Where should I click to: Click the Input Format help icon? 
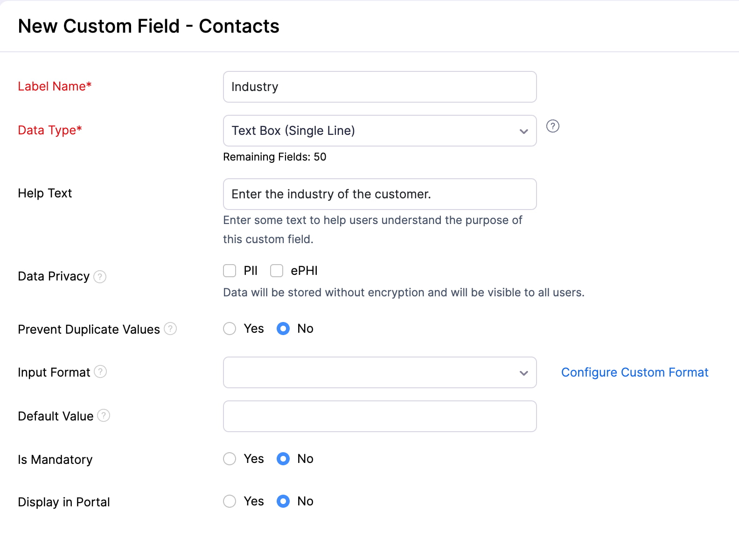pyautogui.click(x=100, y=372)
